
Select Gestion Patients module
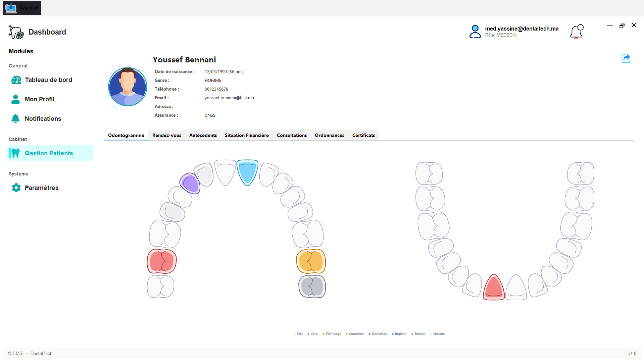pyautogui.click(x=50, y=153)
